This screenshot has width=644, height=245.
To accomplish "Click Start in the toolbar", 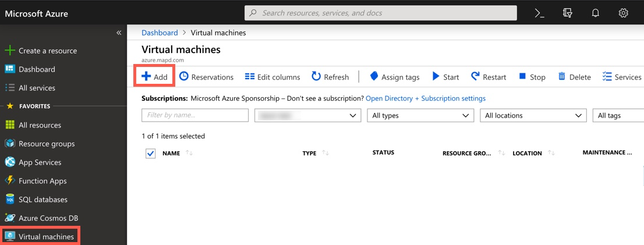I will tap(445, 77).
